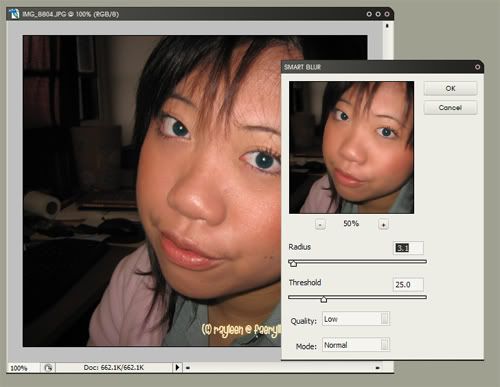Click the IMG_8804.JPG window title
This screenshot has height=387, width=500.
(70, 14)
